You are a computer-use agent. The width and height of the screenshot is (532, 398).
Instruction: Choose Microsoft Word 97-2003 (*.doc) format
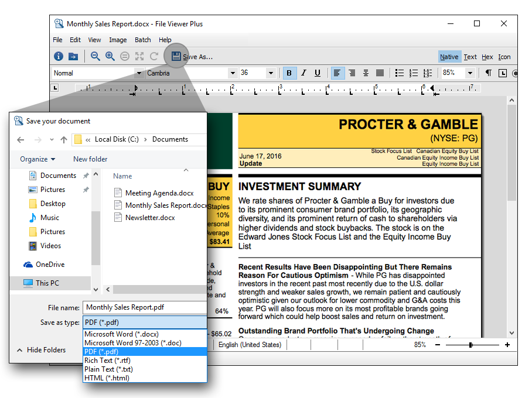point(145,343)
